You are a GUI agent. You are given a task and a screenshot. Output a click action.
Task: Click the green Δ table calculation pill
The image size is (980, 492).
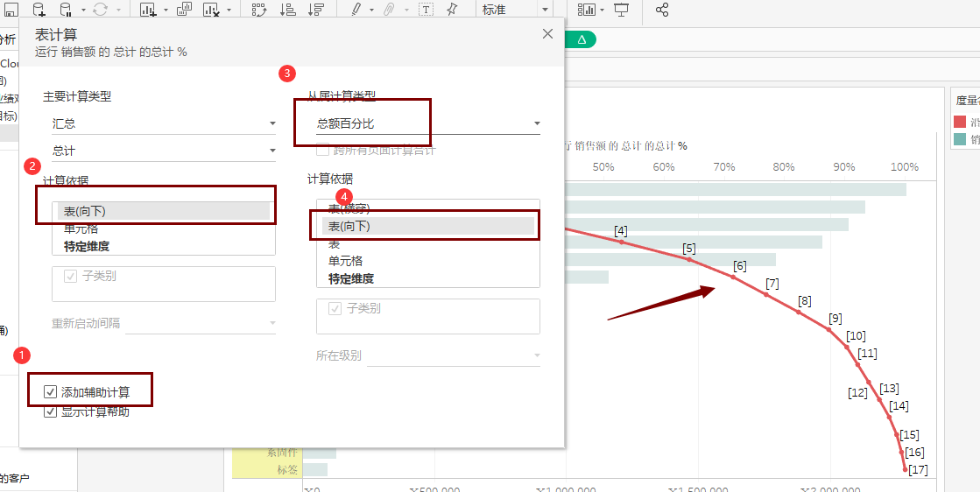(x=580, y=39)
